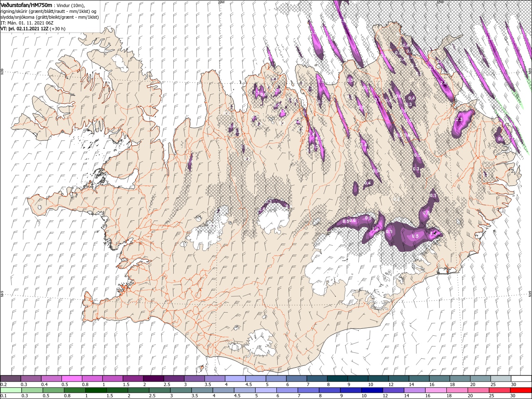Pick the snow legend swatch between 0.8 and 1

(92, 378)
